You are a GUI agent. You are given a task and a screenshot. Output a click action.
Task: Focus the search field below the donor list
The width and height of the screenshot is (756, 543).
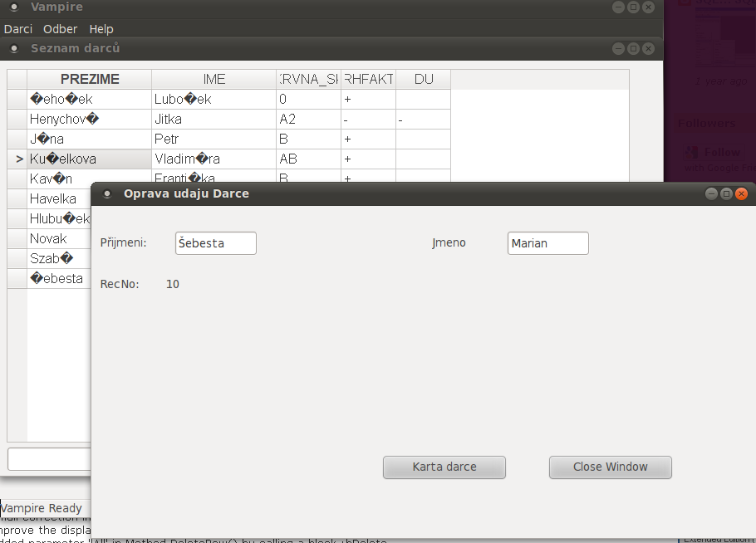pos(49,459)
